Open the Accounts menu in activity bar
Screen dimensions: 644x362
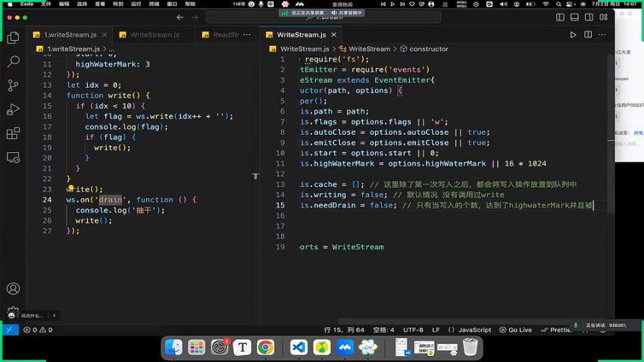click(x=13, y=289)
